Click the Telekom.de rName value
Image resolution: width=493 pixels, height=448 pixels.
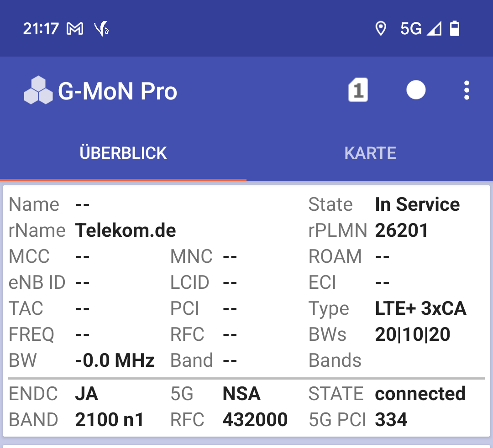coord(126,230)
